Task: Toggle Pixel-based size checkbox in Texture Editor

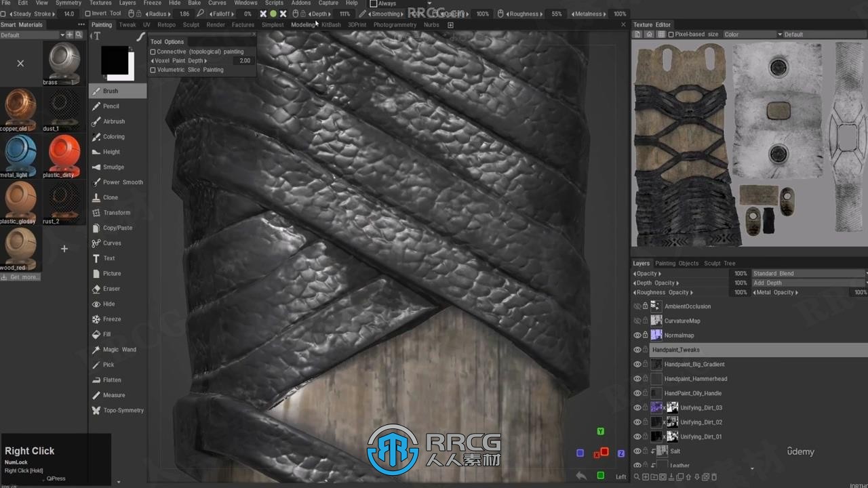Action: 671,35
